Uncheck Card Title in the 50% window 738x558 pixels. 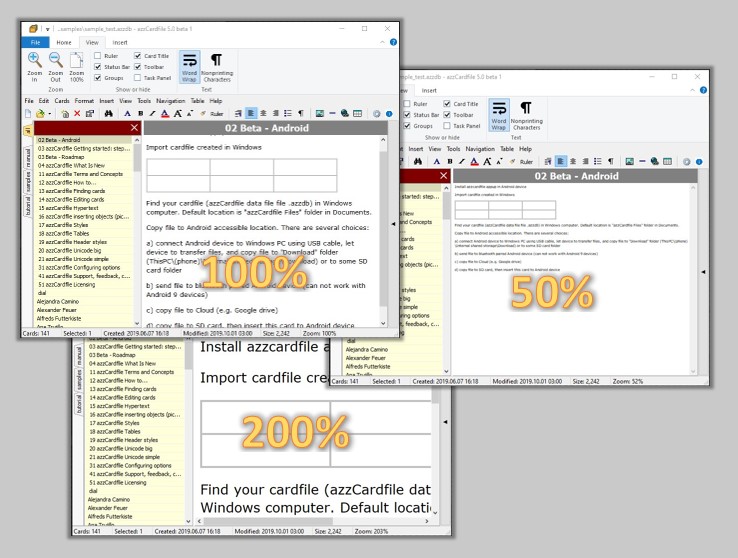[447, 104]
